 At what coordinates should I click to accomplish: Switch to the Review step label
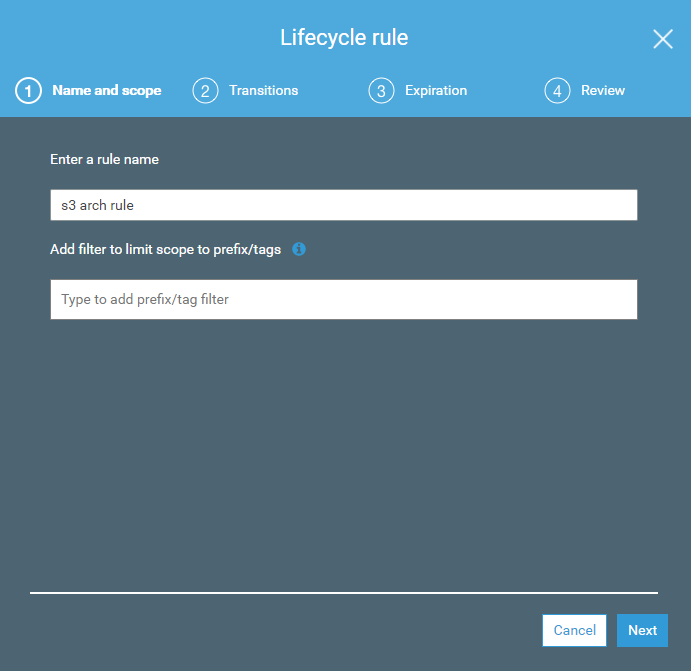(602, 91)
